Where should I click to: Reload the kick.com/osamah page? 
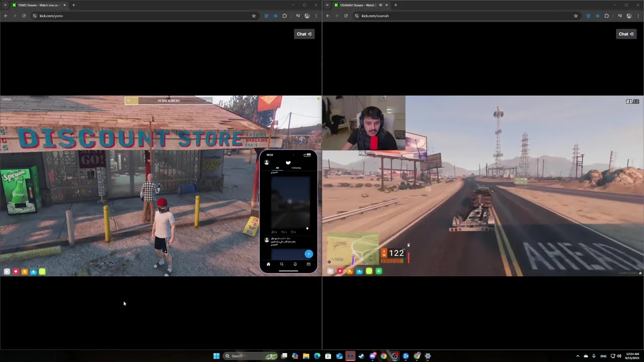[x=346, y=16]
